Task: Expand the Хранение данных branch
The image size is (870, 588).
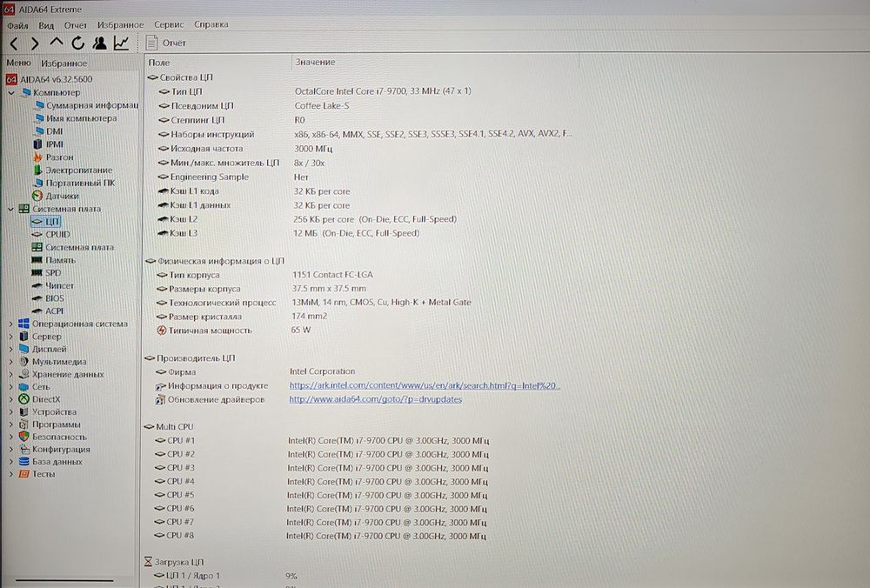Action: [10, 374]
